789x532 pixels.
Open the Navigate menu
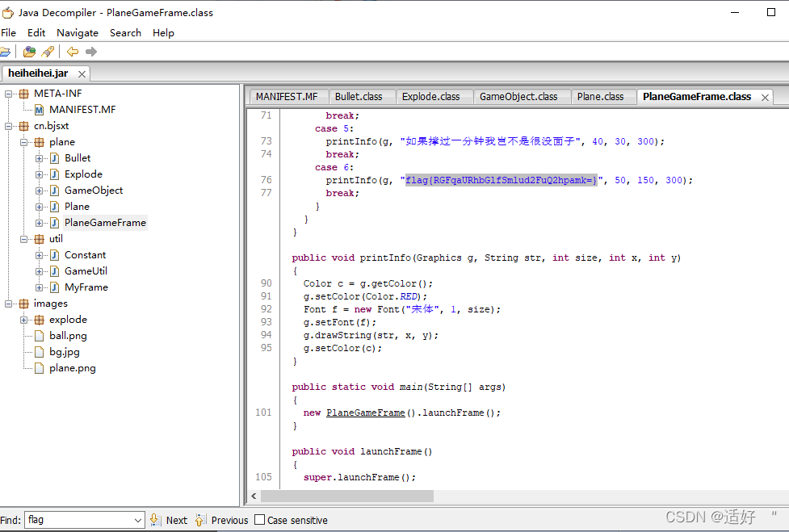point(78,32)
